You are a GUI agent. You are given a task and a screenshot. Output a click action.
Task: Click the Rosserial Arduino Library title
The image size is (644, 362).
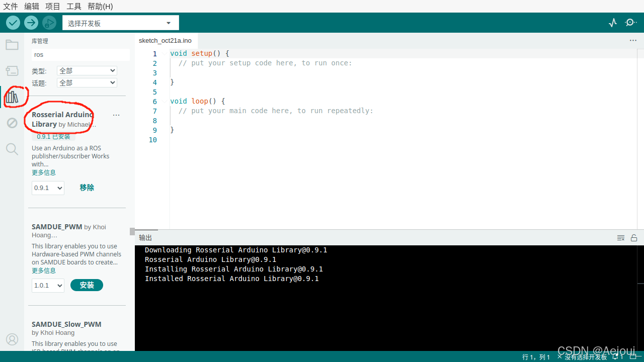tap(62, 119)
